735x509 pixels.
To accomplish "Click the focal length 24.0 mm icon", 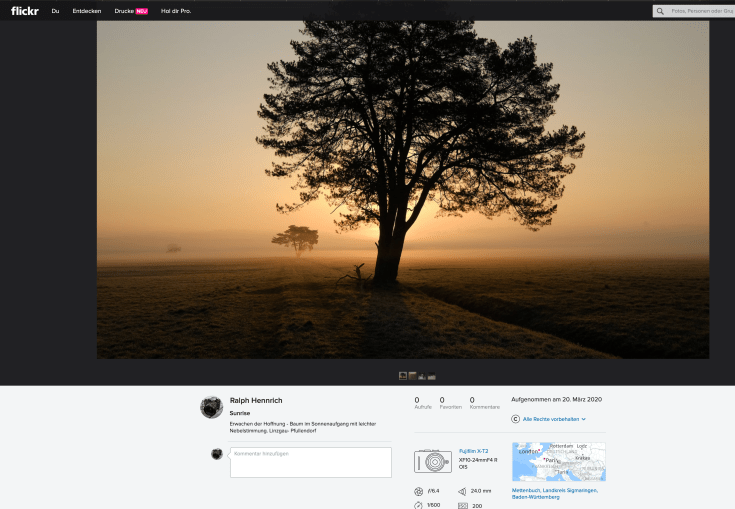I will 462,491.
